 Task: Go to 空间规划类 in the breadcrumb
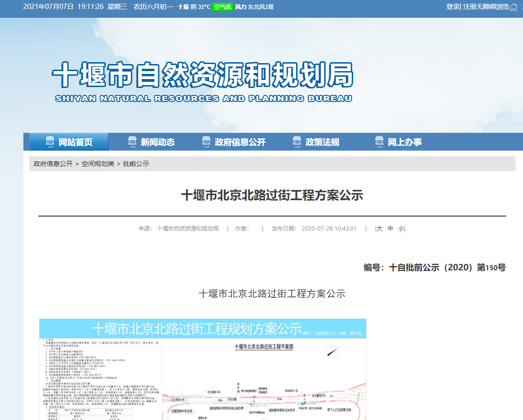(98, 164)
